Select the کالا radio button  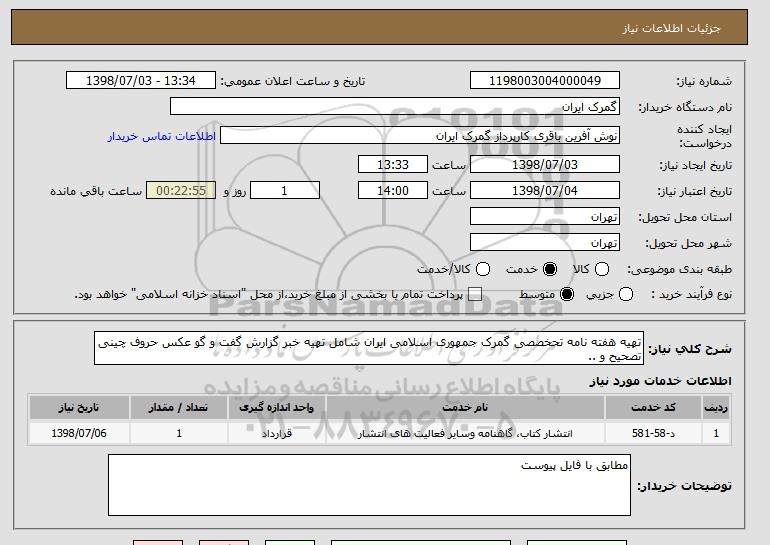coord(602,269)
